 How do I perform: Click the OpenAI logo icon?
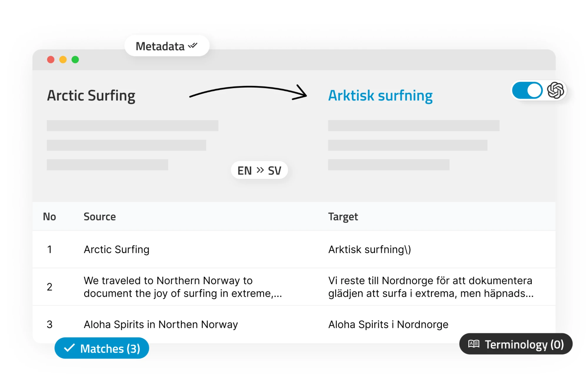pyautogui.click(x=555, y=90)
